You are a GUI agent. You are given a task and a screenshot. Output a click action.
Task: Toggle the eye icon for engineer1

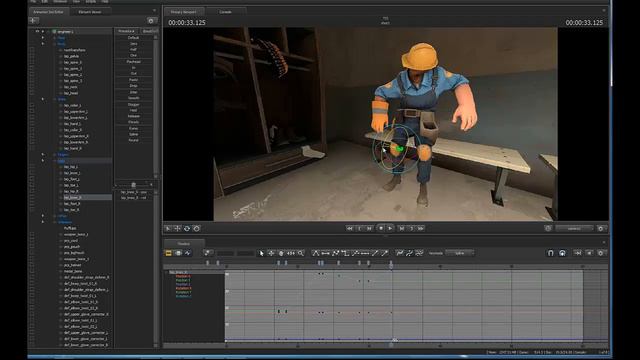pyautogui.click(x=37, y=31)
